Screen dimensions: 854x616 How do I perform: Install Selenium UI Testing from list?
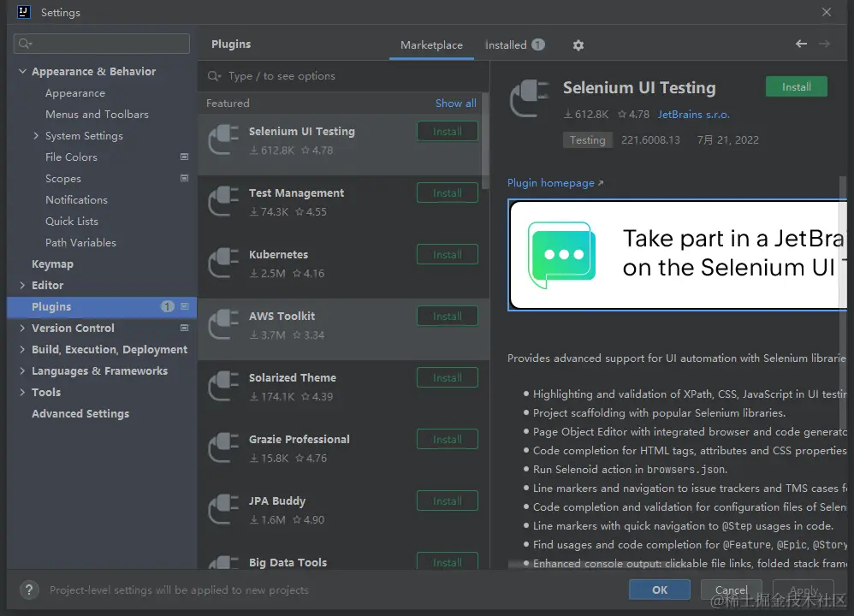click(x=448, y=131)
